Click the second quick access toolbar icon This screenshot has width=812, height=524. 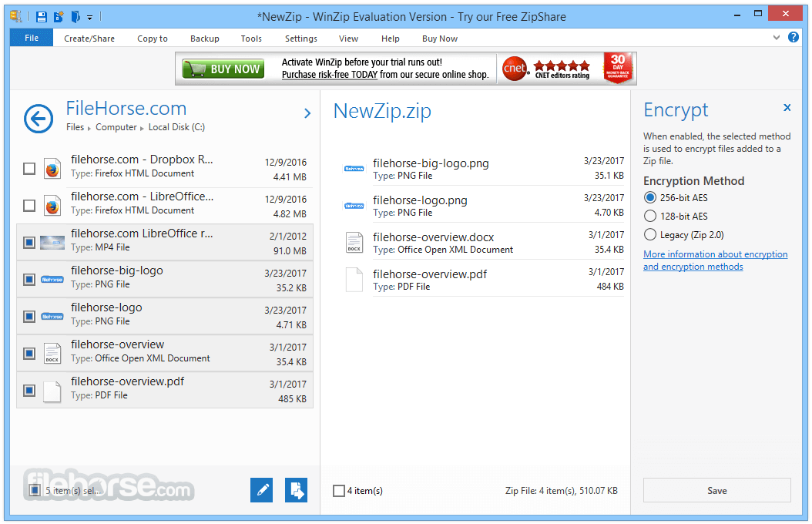tap(59, 17)
